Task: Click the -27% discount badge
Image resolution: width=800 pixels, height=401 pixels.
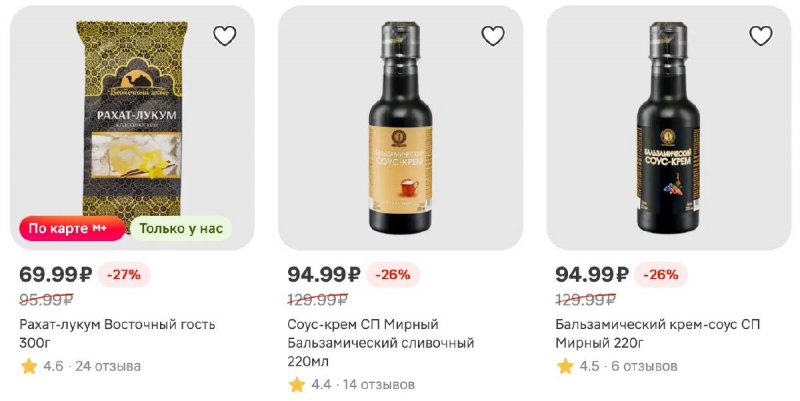Action: [x=126, y=274]
